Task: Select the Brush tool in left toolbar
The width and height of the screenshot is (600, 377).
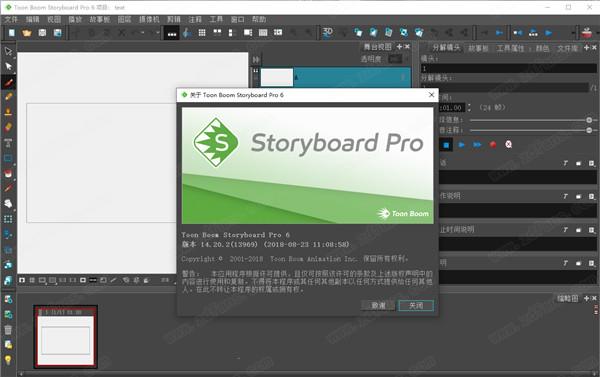Action: tap(8, 82)
